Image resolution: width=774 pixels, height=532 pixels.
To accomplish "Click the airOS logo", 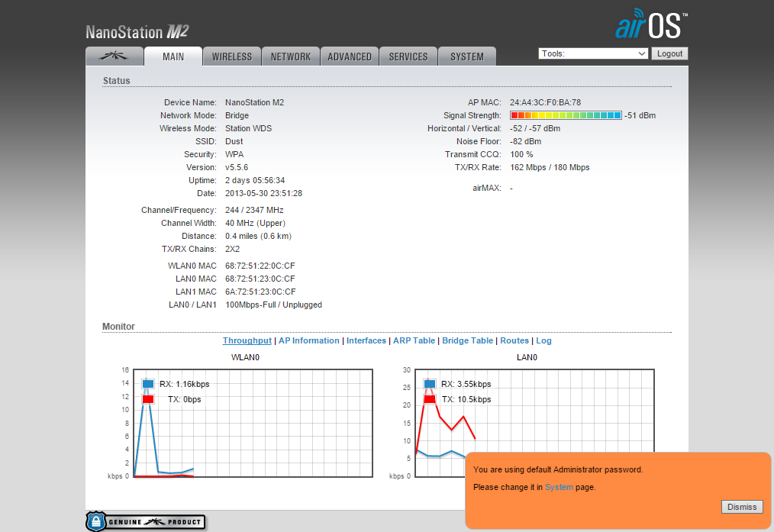I will pos(651,26).
